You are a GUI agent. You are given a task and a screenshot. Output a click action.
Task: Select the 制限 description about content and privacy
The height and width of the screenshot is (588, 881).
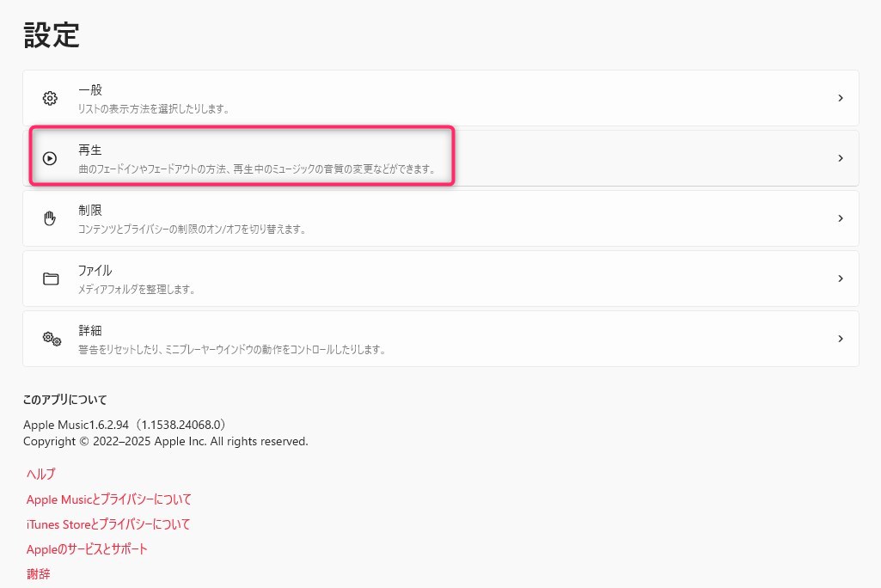click(x=192, y=230)
